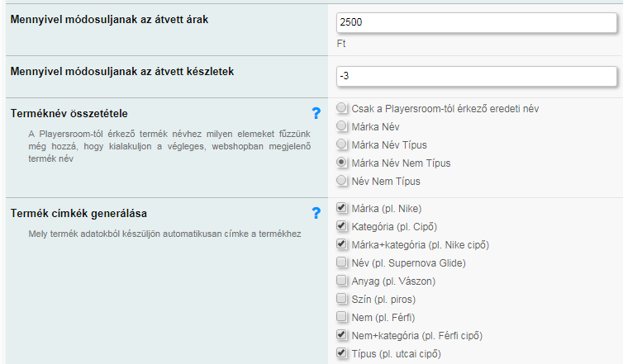Enable the 'Nem (pl. Férfi)' checkbox
This screenshot has width=623, height=364.
pyautogui.click(x=342, y=317)
